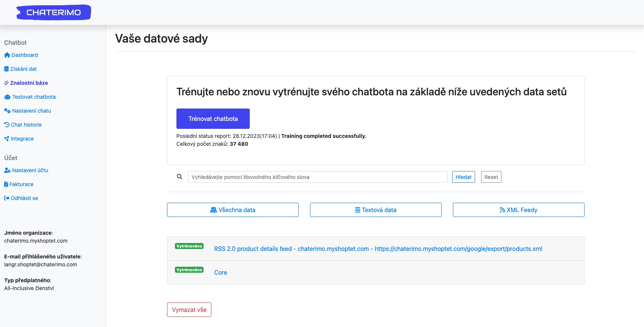The width and height of the screenshot is (644, 327).
Task: Click the Reset button
Action: click(x=491, y=177)
